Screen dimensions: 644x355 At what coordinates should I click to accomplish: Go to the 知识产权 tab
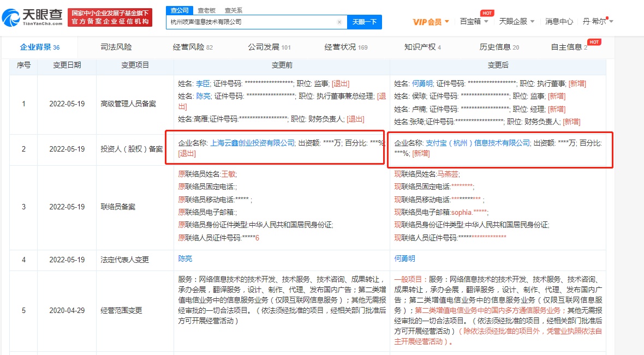click(422, 47)
